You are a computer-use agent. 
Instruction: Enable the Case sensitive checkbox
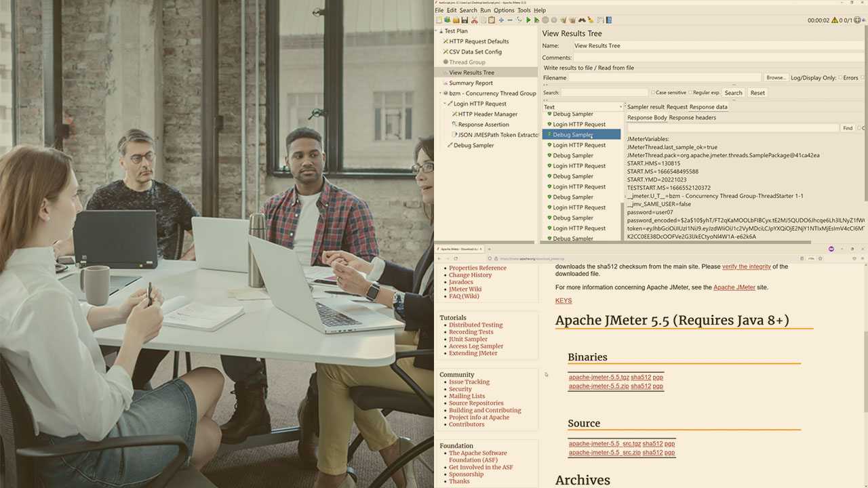coord(653,93)
